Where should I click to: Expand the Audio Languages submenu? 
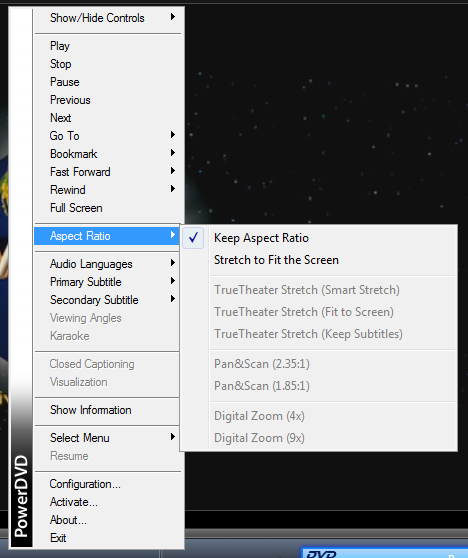pos(108,264)
